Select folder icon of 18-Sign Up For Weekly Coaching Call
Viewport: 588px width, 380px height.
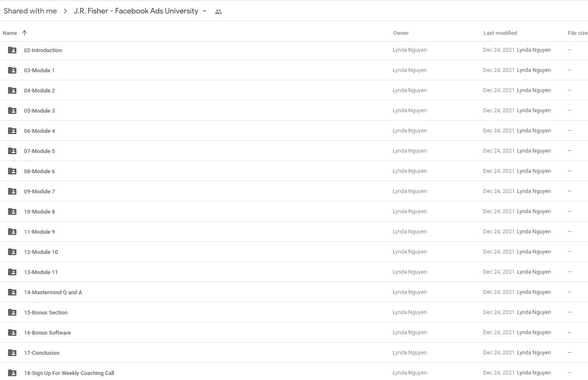pos(12,373)
